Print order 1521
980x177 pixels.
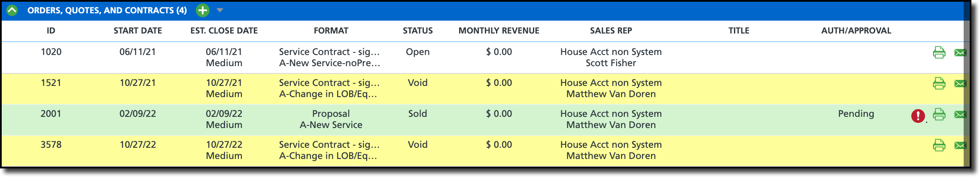click(939, 83)
